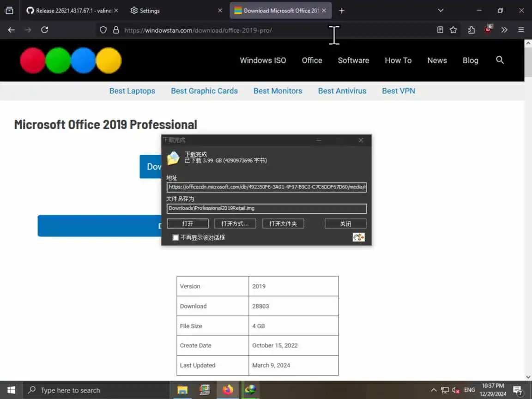
Task: Go to the Blog section
Action: click(x=470, y=60)
